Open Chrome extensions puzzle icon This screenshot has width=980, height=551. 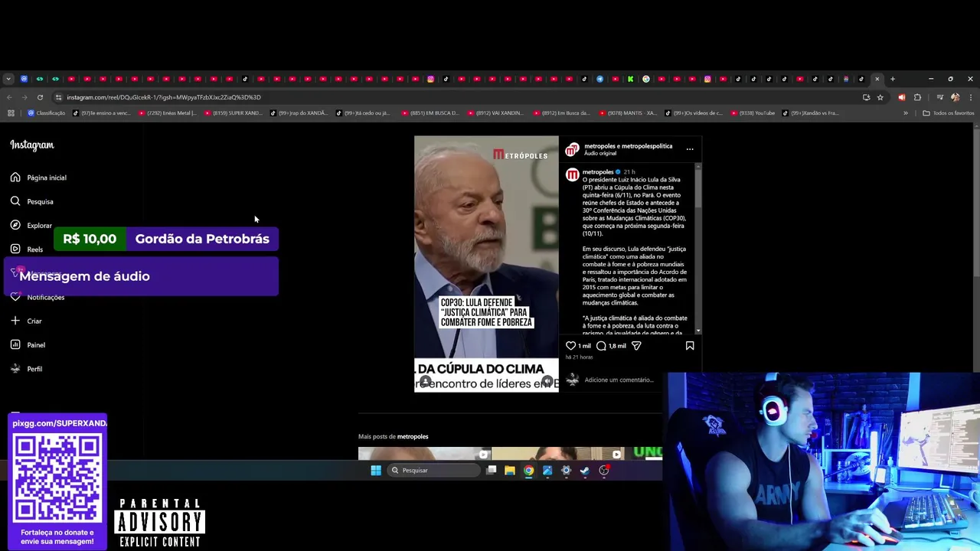pos(917,97)
